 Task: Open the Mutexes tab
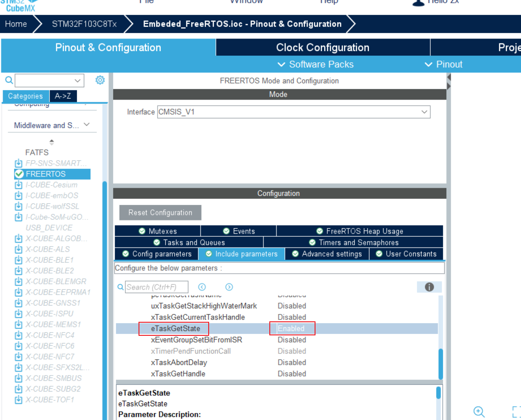click(x=158, y=231)
